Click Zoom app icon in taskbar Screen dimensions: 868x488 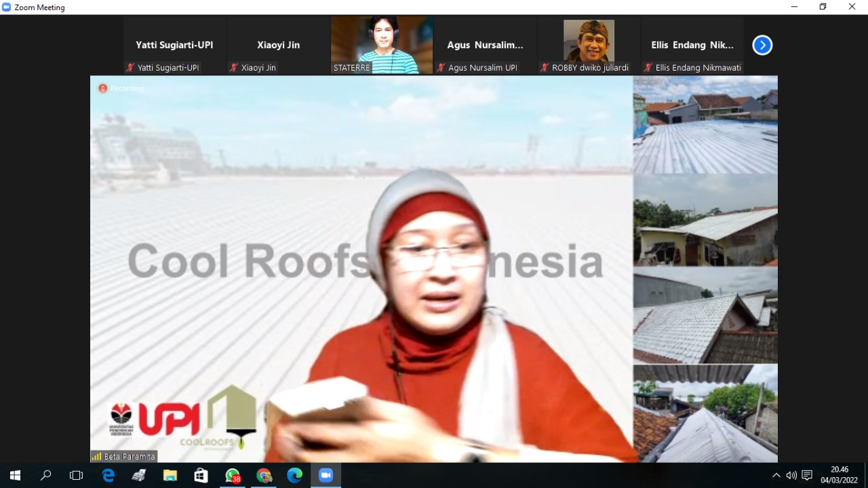(325, 475)
